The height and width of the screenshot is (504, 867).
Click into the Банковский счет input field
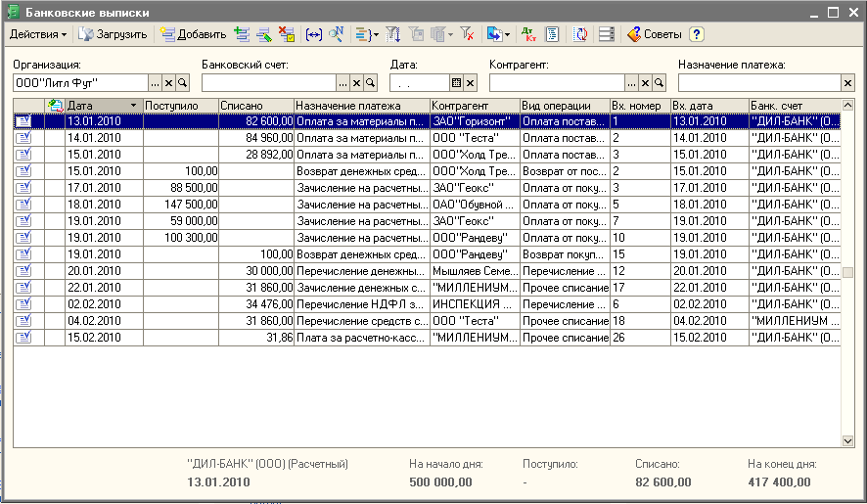click(268, 83)
